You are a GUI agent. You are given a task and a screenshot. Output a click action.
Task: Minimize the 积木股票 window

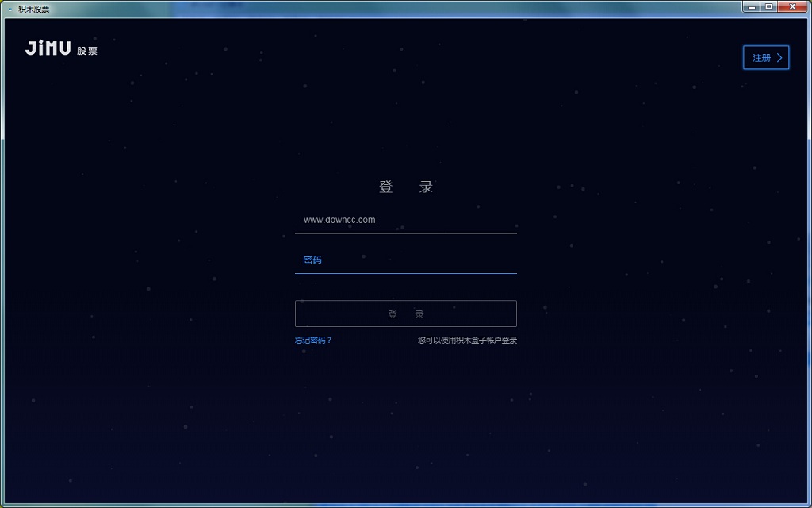750,7
